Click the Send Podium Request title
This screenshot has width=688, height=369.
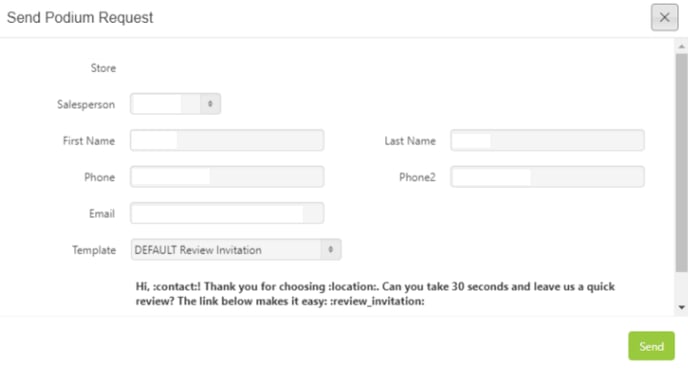click(x=80, y=18)
